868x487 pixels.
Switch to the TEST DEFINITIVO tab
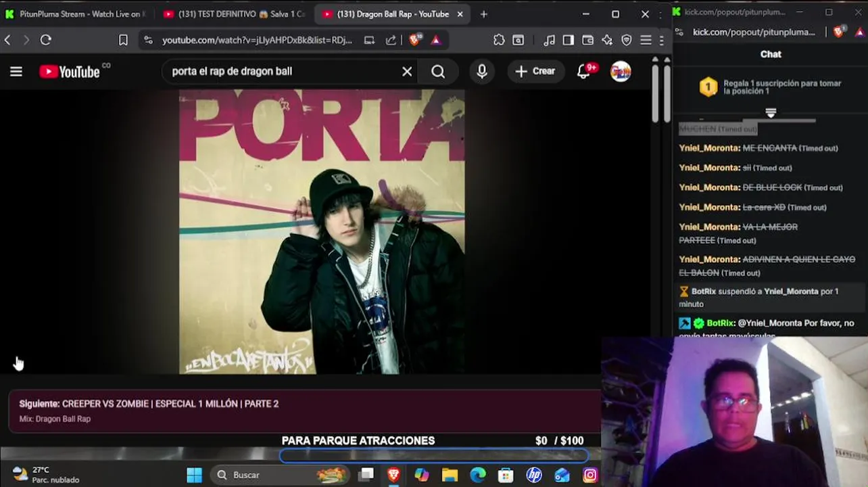coord(234,14)
